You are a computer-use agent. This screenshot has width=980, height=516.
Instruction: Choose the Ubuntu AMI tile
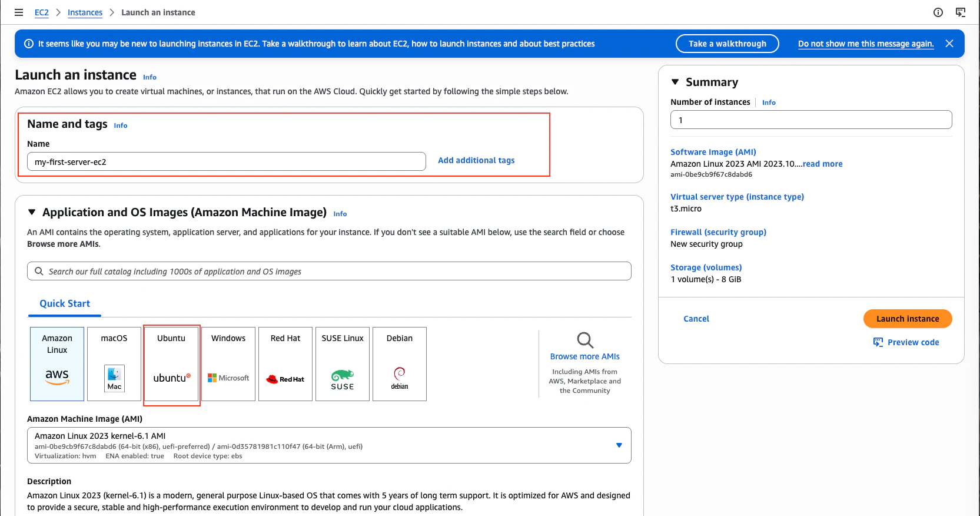click(x=171, y=364)
